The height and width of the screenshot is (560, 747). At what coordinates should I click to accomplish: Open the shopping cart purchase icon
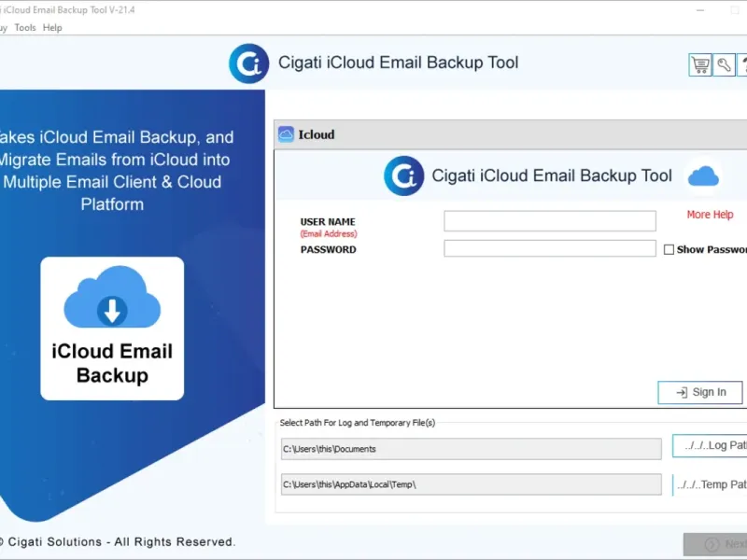coord(700,64)
